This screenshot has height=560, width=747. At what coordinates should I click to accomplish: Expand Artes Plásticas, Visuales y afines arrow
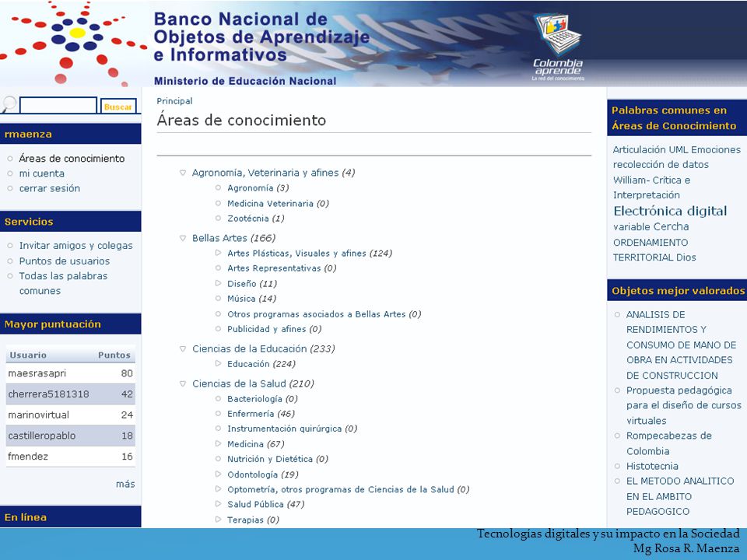click(x=218, y=253)
